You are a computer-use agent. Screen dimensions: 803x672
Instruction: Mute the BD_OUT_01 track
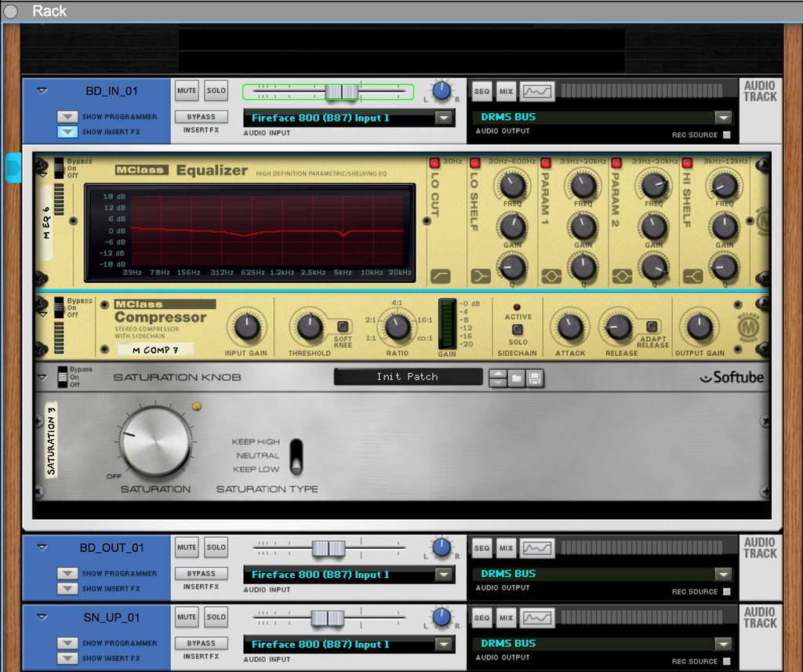coord(187,547)
